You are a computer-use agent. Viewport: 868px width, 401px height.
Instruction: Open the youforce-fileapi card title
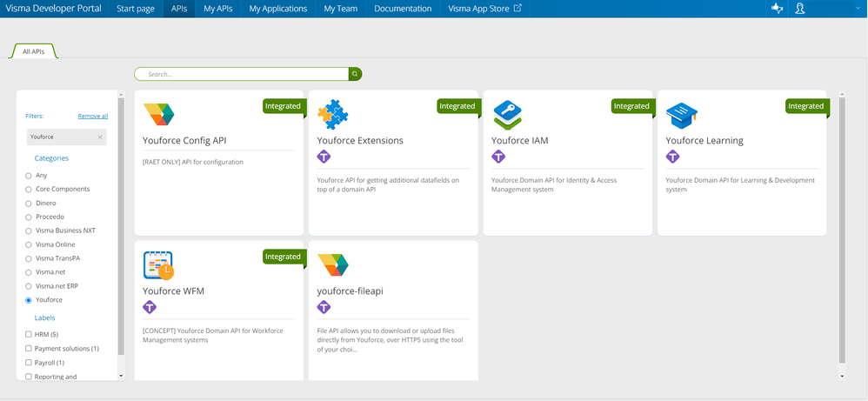click(351, 291)
